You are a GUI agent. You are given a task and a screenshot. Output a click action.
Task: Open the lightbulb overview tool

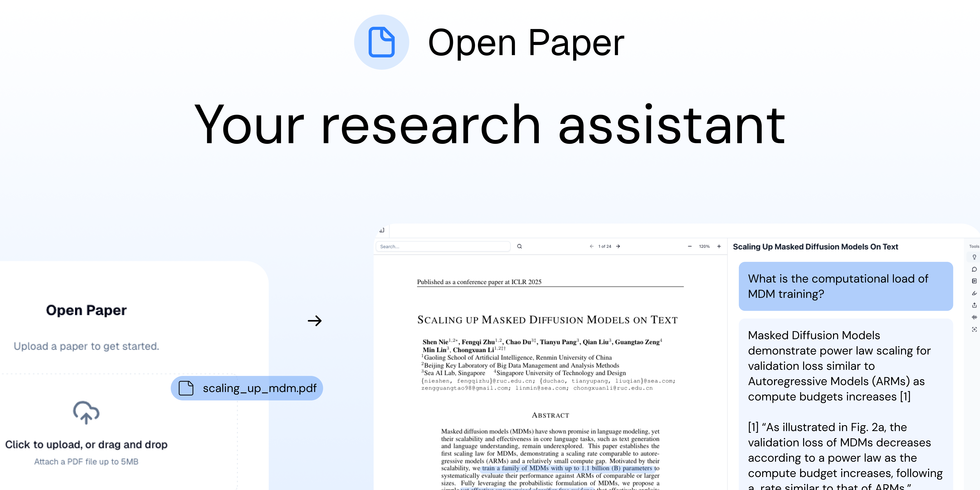pyautogui.click(x=974, y=257)
